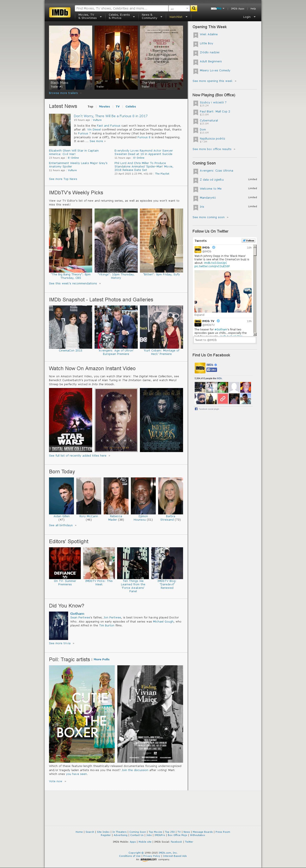The image size is (306, 868).
Task: Click Top 250 footer link
Action: [x=170, y=832]
